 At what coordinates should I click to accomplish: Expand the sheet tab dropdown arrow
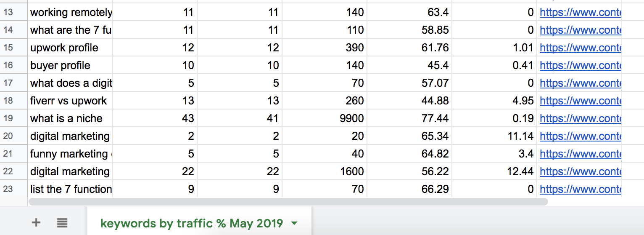tap(294, 223)
